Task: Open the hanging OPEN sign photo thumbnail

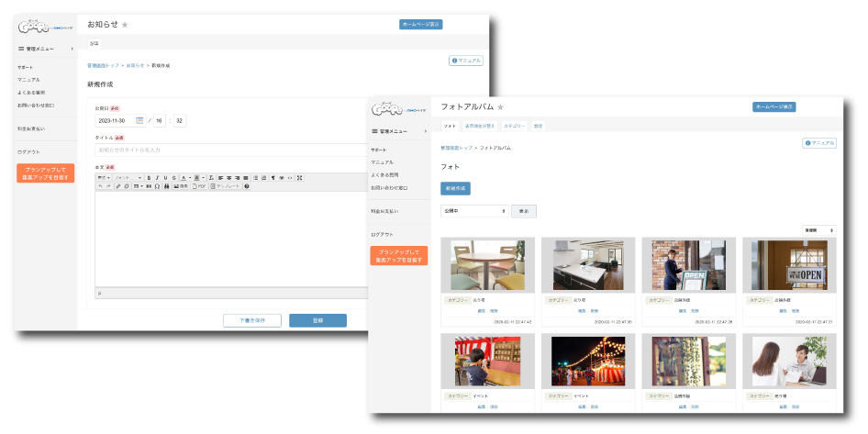Action: click(x=789, y=265)
